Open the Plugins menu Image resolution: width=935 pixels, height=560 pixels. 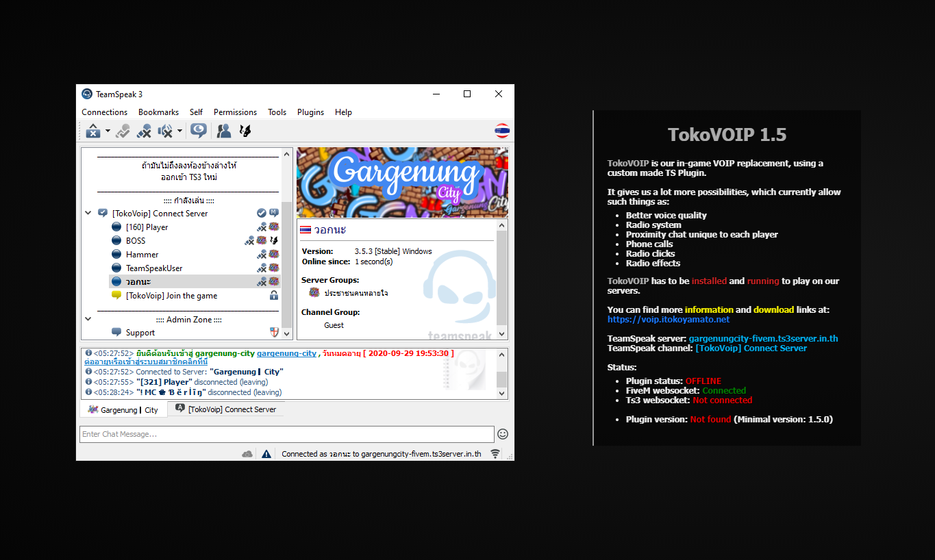[310, 112]
